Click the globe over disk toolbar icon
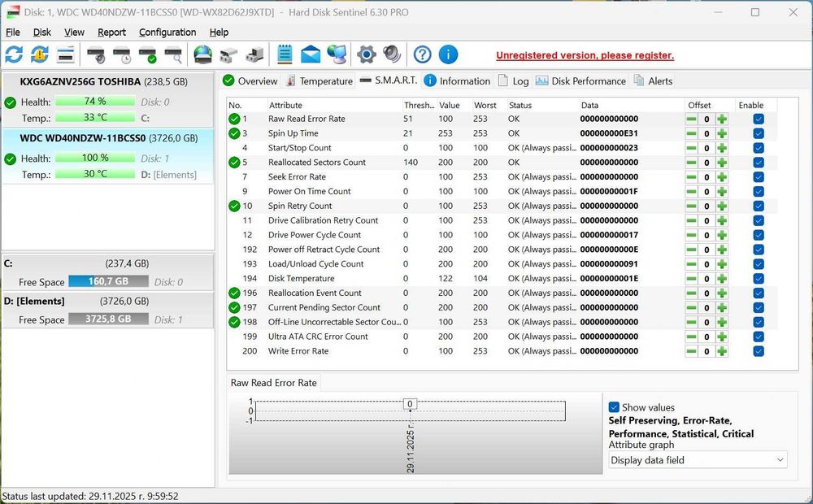Viewport: 813px width, 504px height. pyautogui.click(x=202, y=54)
